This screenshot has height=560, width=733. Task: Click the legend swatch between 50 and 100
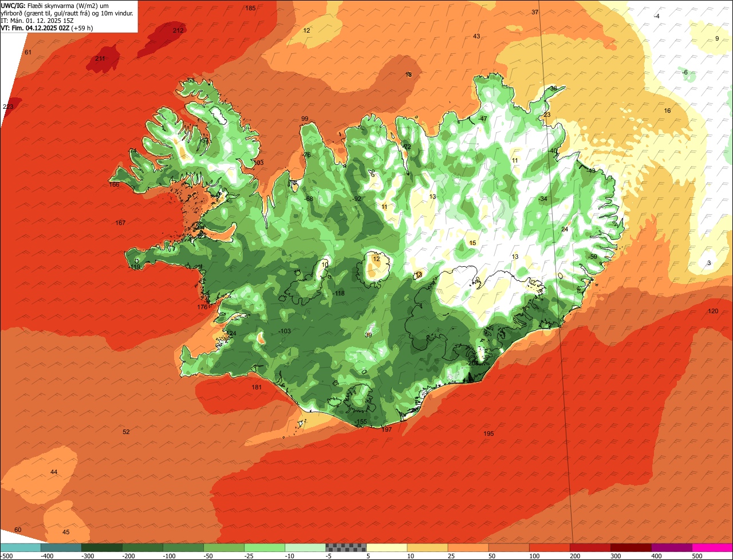(509, 547)
